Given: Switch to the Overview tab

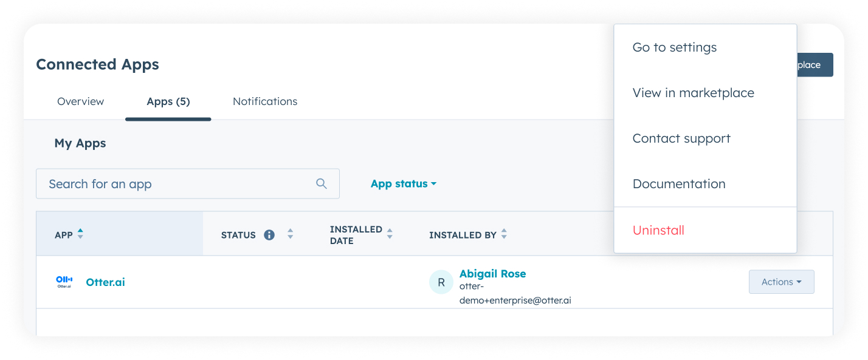Looking at the screenshot, I should [80, 101].
